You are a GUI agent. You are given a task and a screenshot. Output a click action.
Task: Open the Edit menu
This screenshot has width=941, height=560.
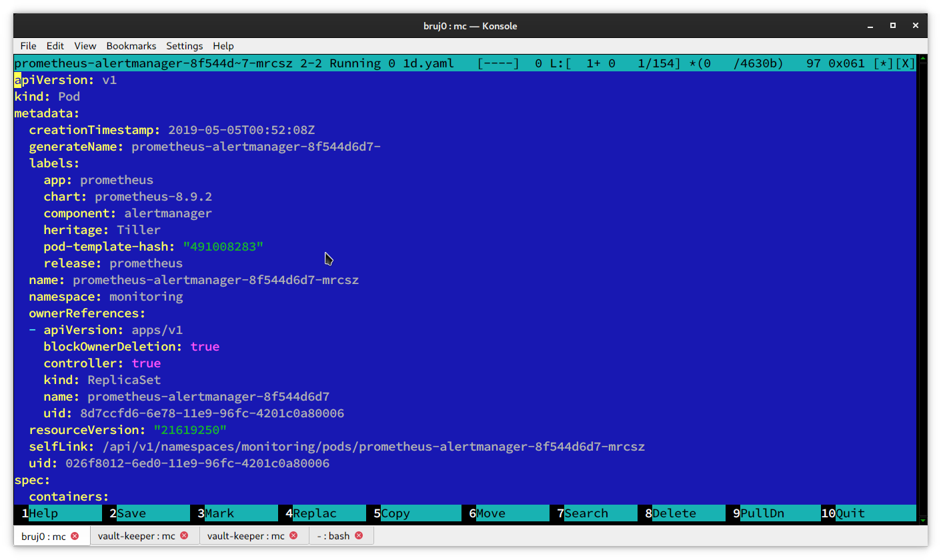pyautogui.click(x=55, y=46)
